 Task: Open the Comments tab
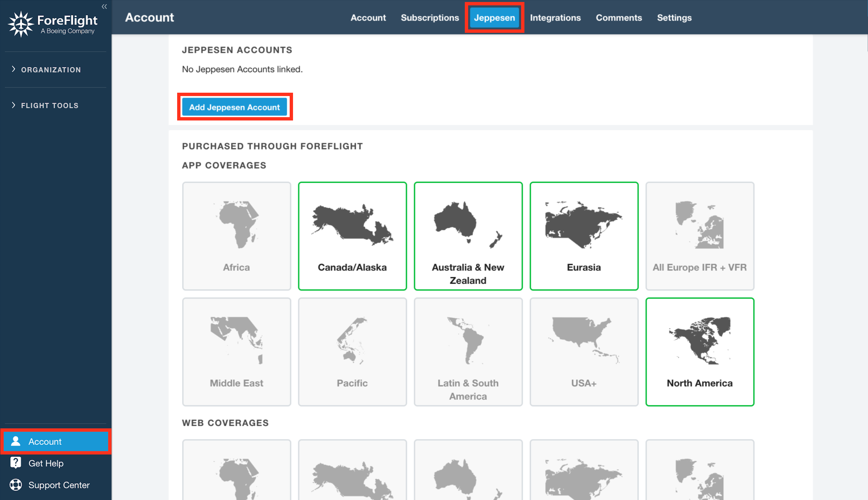pos(619,18)
